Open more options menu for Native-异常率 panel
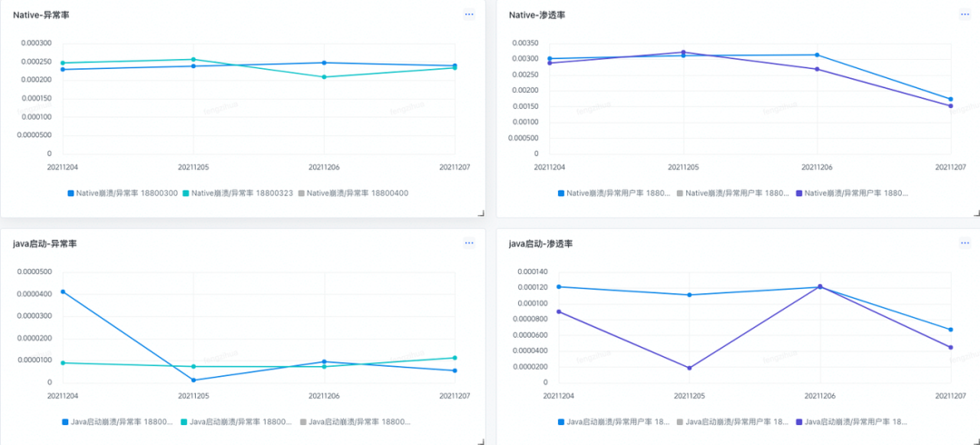Image resolution: width=980 pixels, height=445 pixels. (x=469, y=15)
